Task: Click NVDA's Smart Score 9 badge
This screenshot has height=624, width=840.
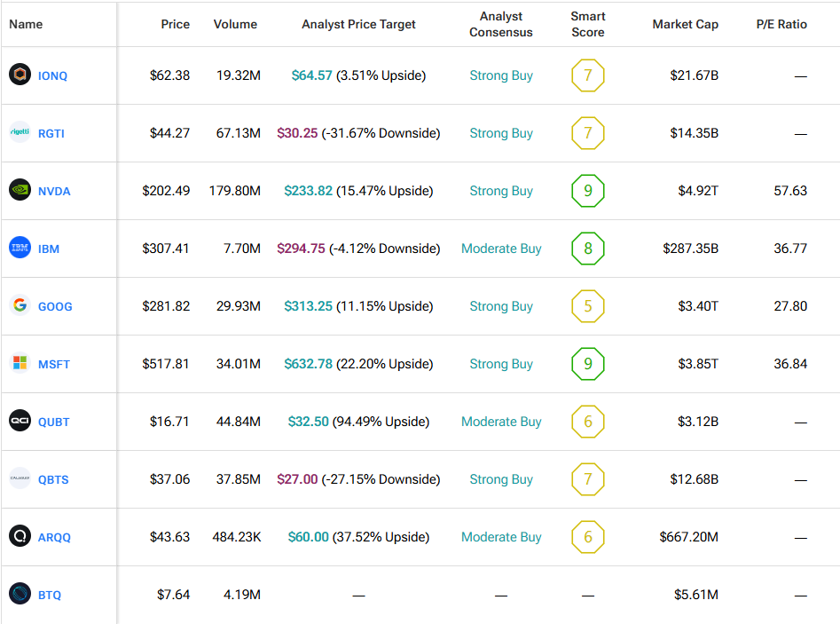Action: 587,191
